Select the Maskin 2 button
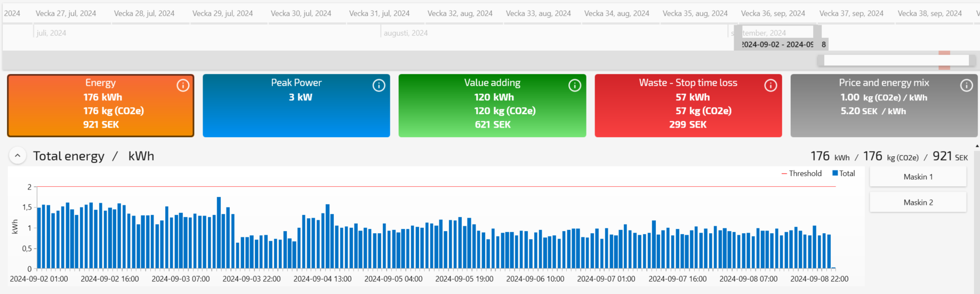This screenshot has height=294, width=980. (x=918, y=202)
